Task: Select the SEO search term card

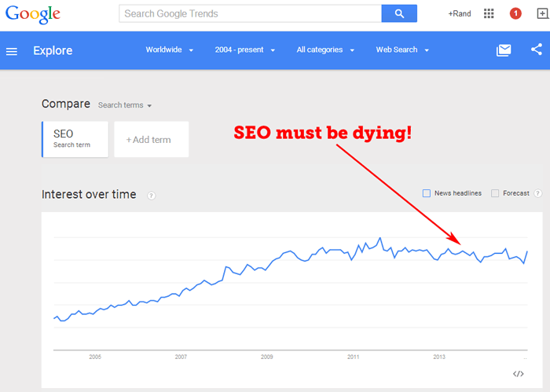Action: click(75, 139)
